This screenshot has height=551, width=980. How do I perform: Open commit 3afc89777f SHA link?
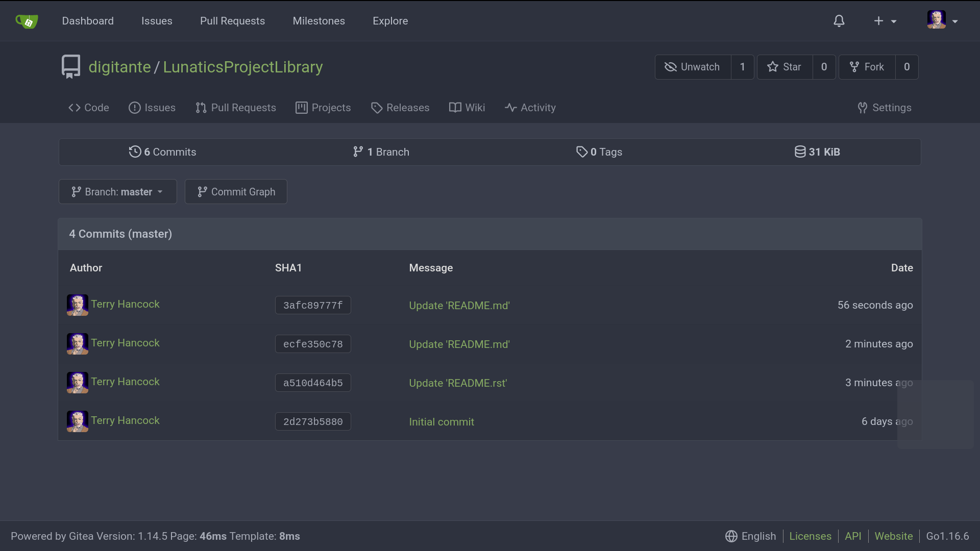(313, 306)
